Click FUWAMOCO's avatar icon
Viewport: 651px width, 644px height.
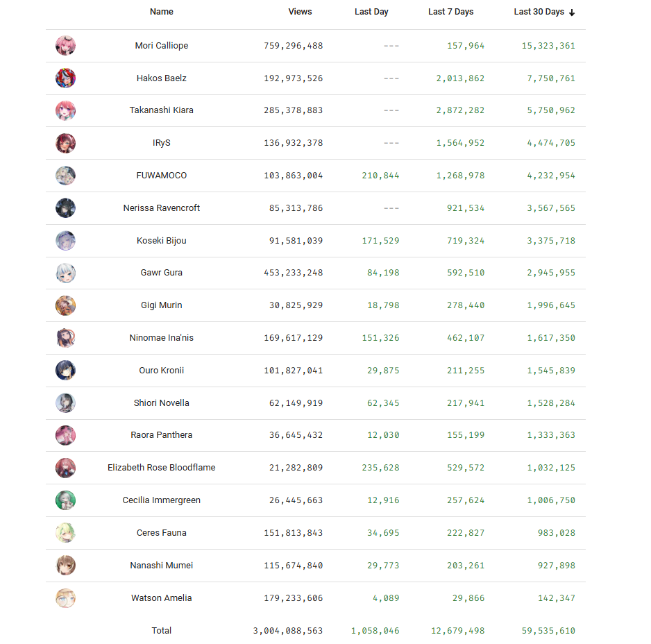pos(65,176)
